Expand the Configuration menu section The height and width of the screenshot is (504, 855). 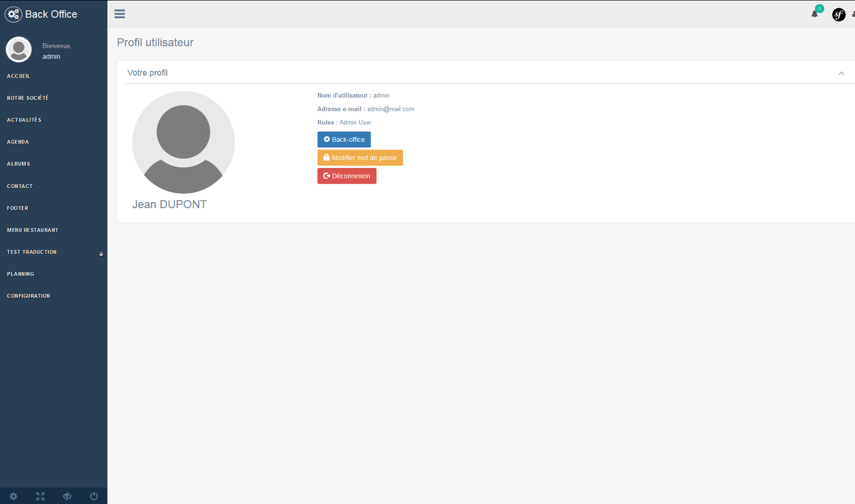point(29,296)
